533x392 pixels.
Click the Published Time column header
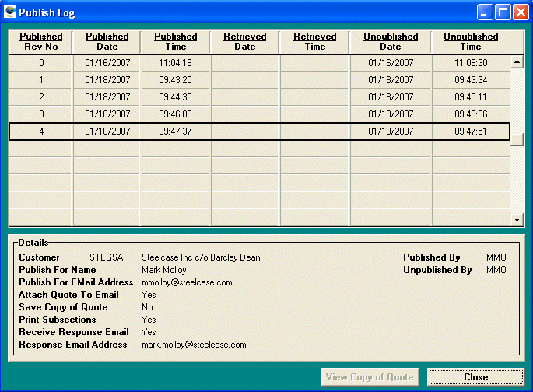(x=176, y=42)
